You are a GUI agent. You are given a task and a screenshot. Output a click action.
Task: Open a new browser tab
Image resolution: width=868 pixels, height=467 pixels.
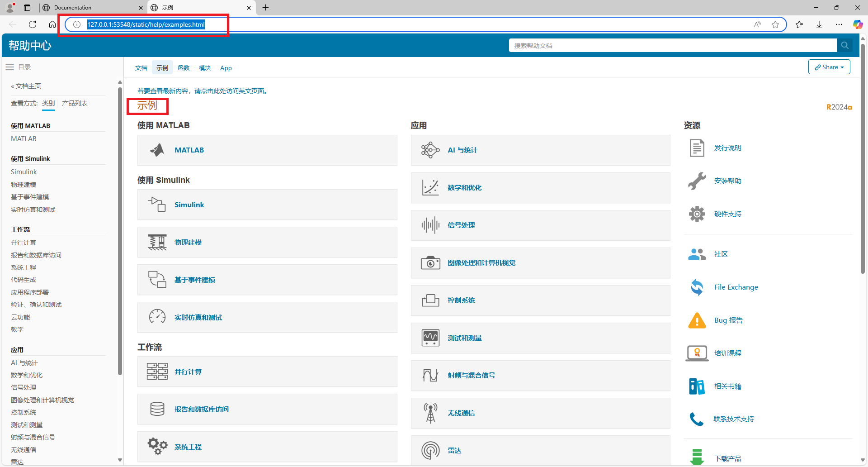[x=266, y=8]
